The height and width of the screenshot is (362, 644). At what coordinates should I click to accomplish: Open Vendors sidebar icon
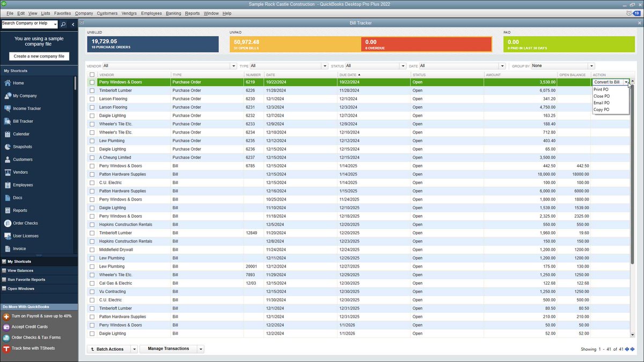[x=8, y=172]
